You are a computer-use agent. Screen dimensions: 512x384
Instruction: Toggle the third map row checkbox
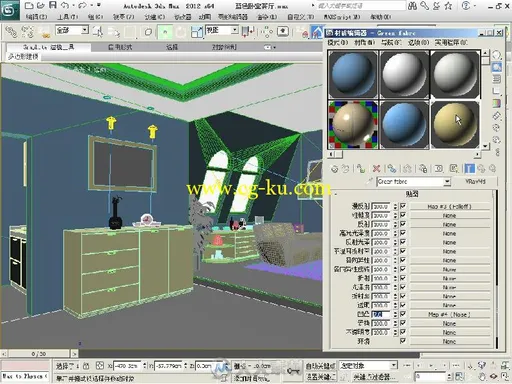coord(403,224)
